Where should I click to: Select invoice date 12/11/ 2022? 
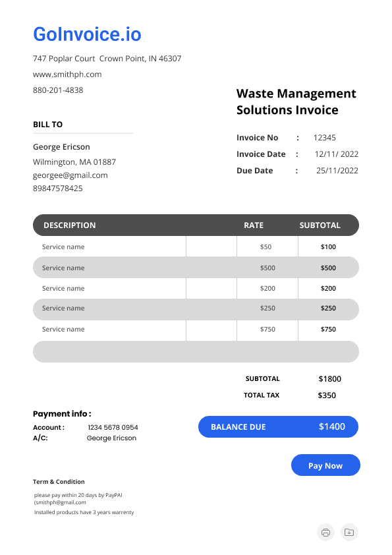(337, 154)
